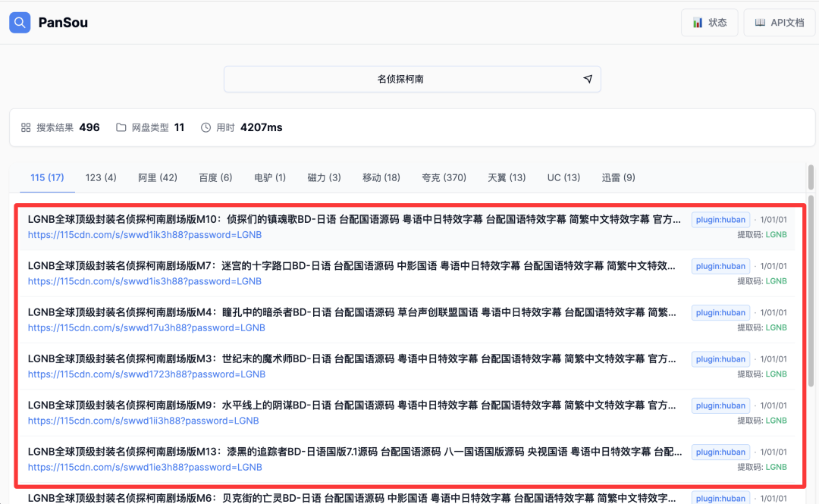This screenshot has height=504, width=819.
Task: Select the 阿里 (42) tab
Action: click(158, 177)
